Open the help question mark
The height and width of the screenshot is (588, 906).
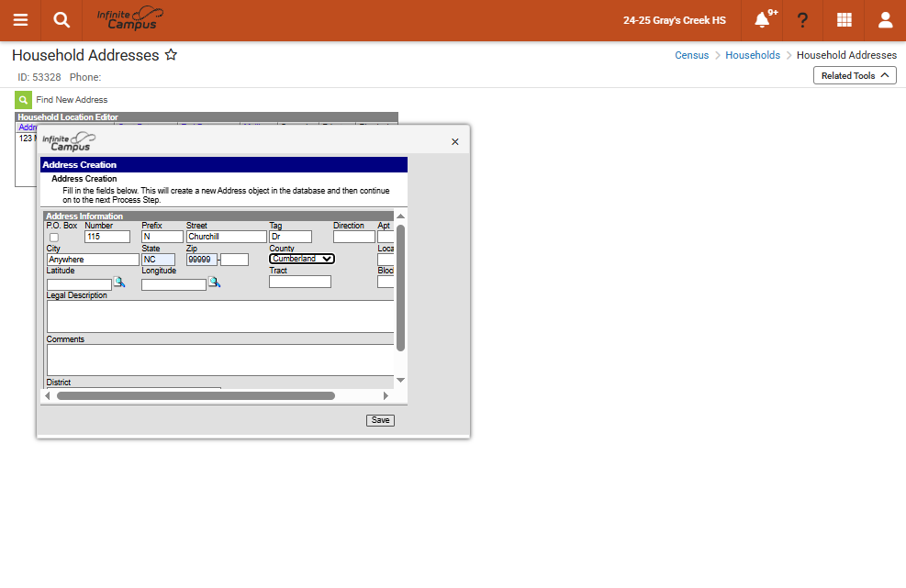802,20
